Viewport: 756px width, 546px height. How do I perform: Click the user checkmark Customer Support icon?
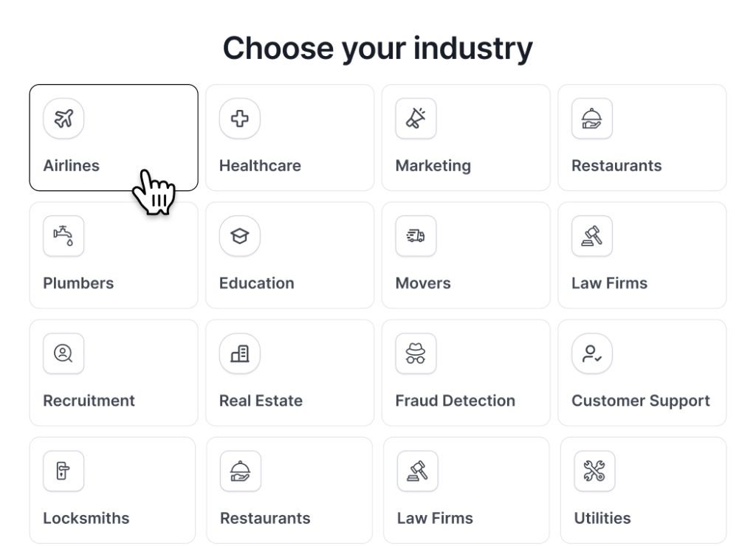pyautogui.click(x=591, y=353)
